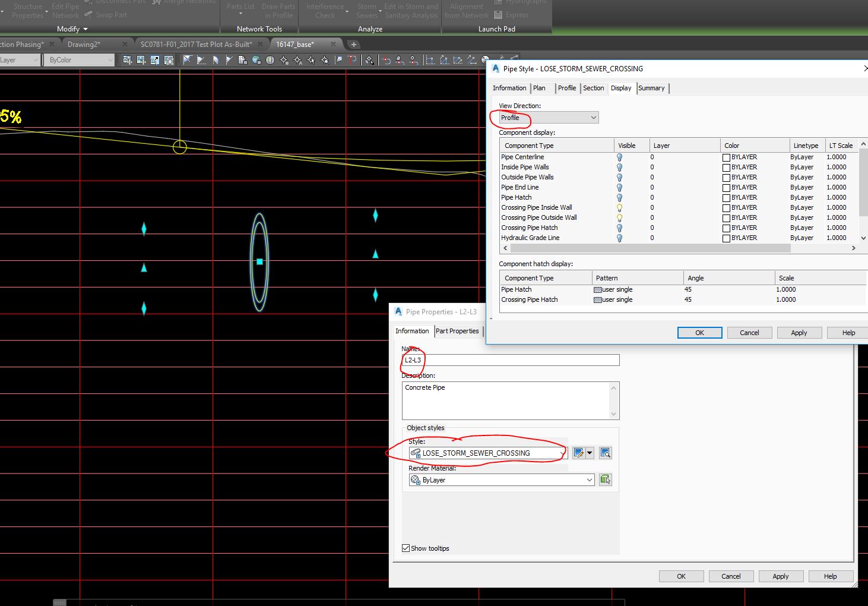The width and height of the screenshot is (868, 606).
Task: Select the Swap Part icon in Modify panel
Action: click(88, 15)
